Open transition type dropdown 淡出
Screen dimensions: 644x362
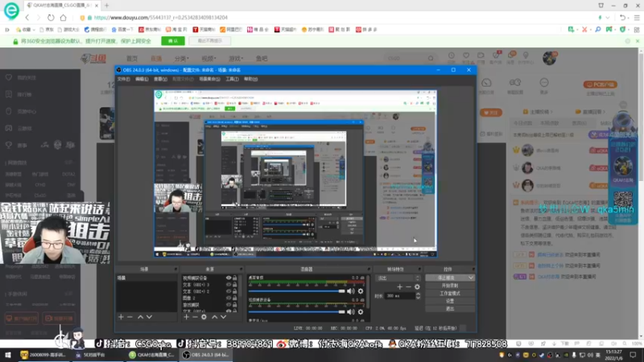click(x=398, y=278)
